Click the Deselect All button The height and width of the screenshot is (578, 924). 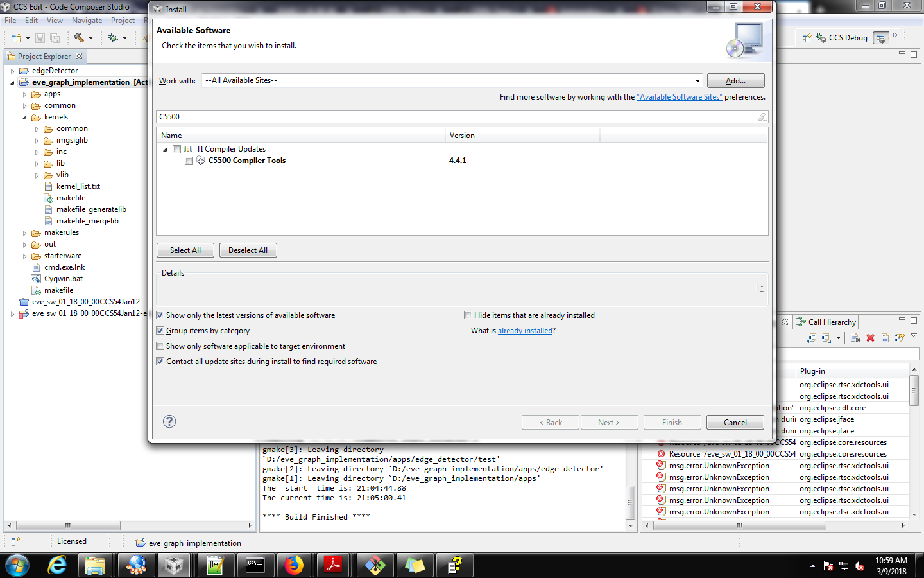[248, 250]
